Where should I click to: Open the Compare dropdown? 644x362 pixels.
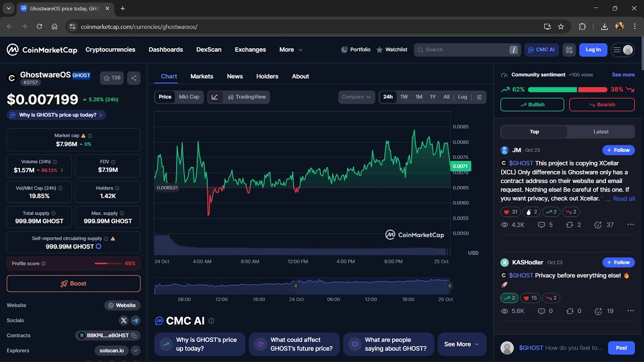click(356, 97)
